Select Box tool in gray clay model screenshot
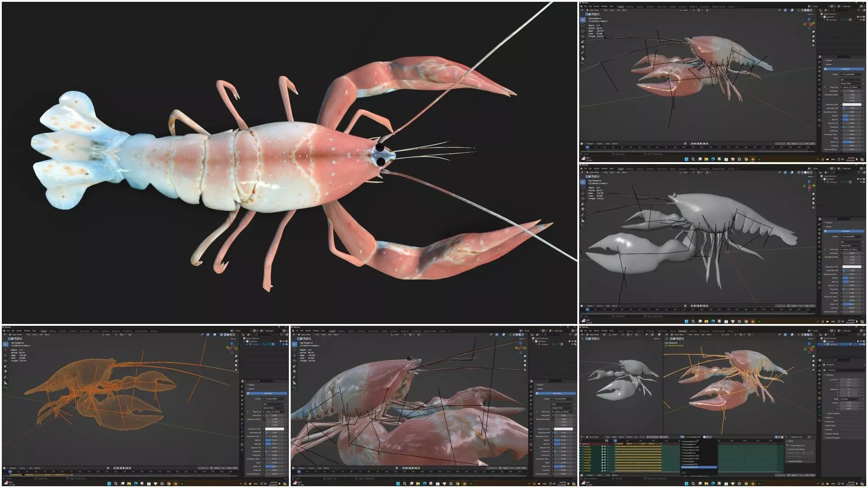Screen dimensions: 868x488 tap(583, 182)
